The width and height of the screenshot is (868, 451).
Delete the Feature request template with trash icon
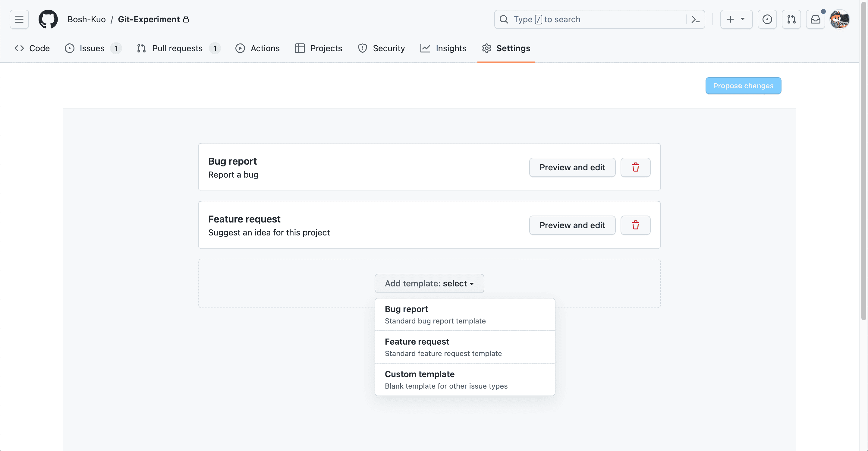636,225
